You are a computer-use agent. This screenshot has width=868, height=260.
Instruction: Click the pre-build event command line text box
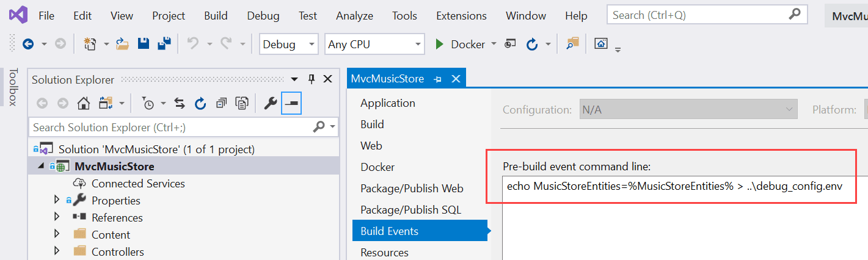[685, 217]
